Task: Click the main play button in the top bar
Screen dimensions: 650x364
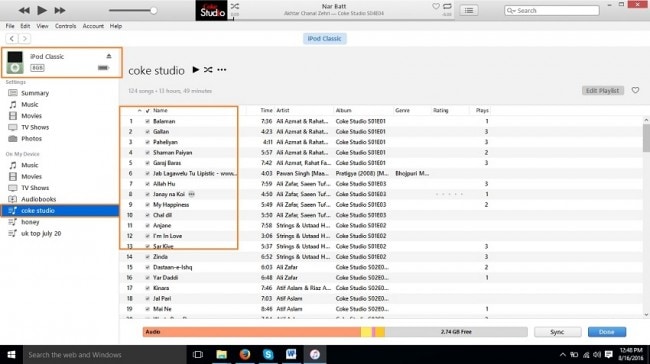Action: 42,10
